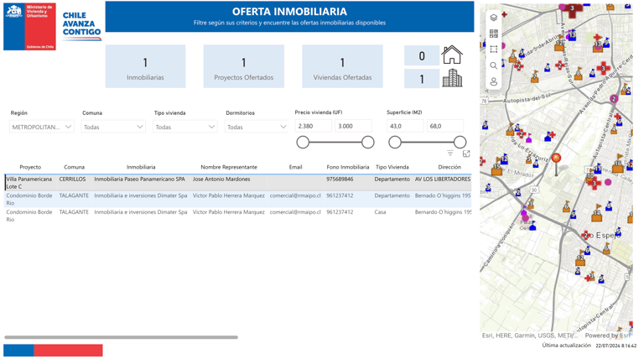
Task: Click the Inmobiliarias count card
Action: [145, 66]
